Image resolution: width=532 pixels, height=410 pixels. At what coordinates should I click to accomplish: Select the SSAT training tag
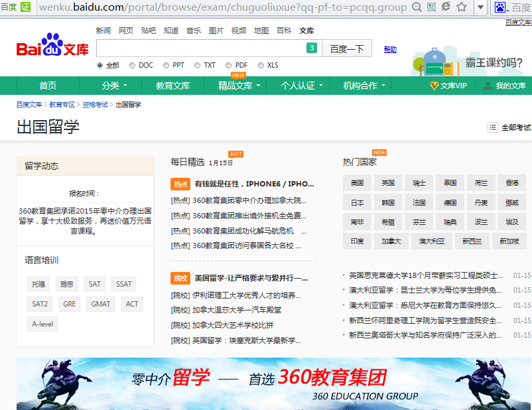123,284
